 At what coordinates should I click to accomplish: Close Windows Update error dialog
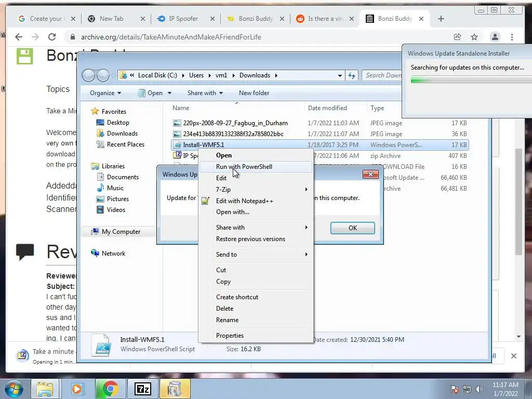[370, 175]
